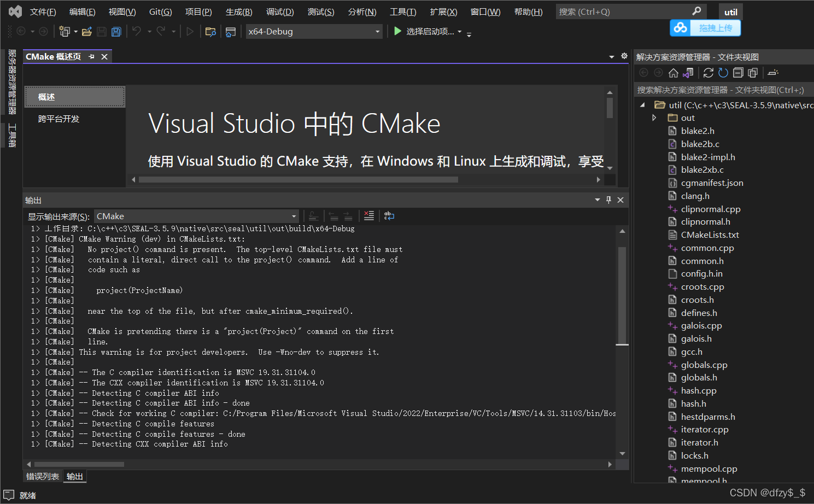Click Clear All icon in Output panel
This screenshot has height=504, width=814.
(369, 216)
